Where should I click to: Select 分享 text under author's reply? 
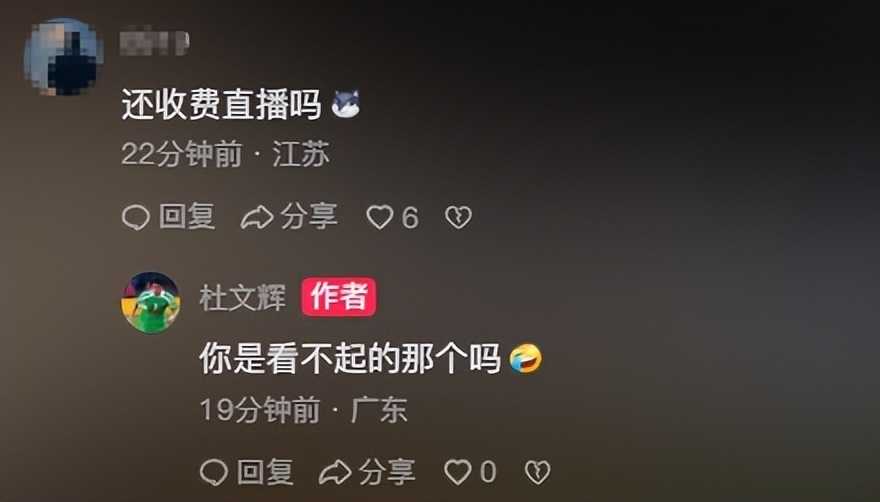click(x=387, y=472)
